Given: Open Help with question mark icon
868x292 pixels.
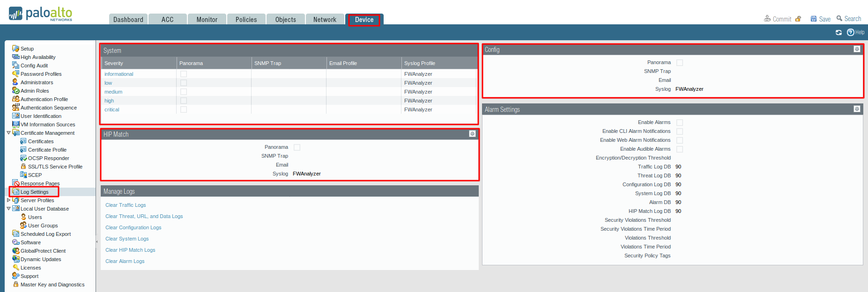Looking at the screenshot, I should (851, 32).
